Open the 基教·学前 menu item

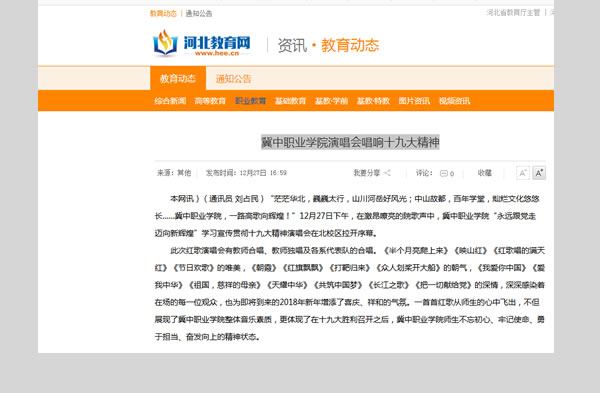click(x=331, y=101)
